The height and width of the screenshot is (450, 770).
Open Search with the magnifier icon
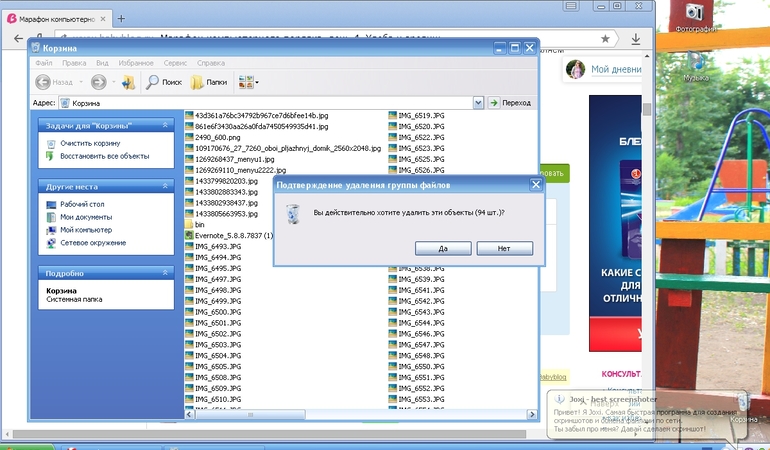[164, 82]
